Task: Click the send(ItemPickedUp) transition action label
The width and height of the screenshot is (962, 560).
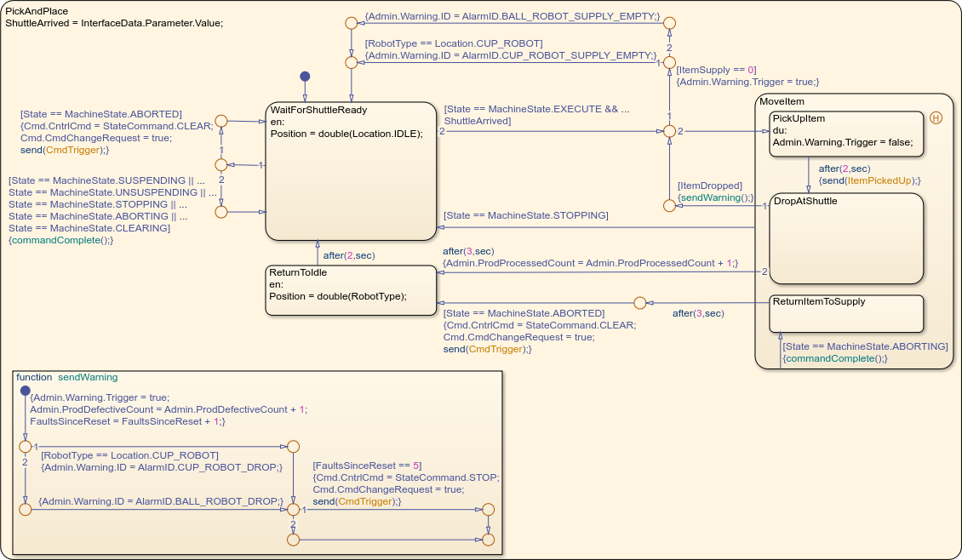Action: (x=869, y=180)
